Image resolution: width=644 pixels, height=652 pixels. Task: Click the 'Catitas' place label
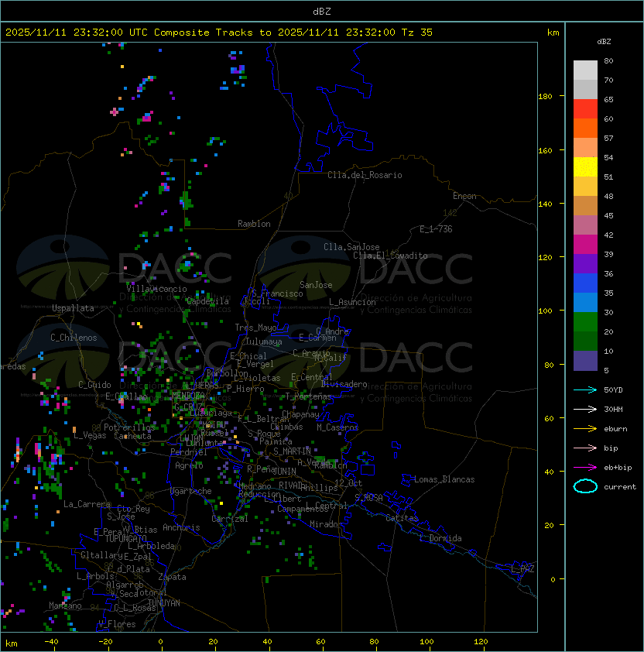pyautogui.click(x=402, y=518)
